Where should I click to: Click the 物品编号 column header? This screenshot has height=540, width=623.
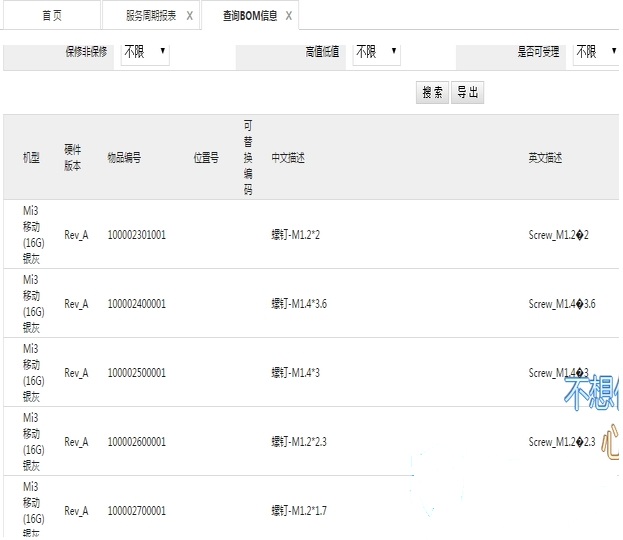124,158
